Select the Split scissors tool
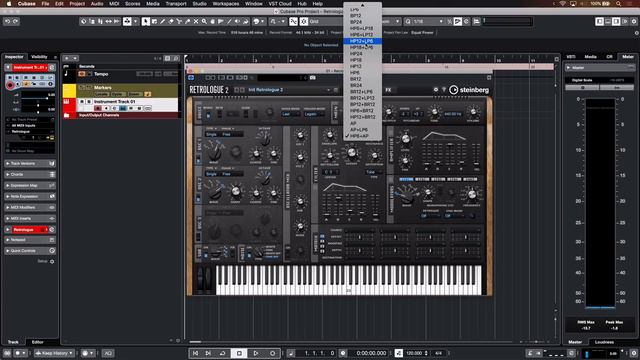The image size is (640, 360). click(179, 21)
